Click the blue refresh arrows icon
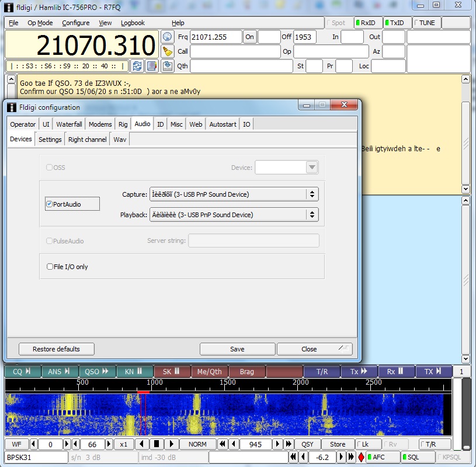This screenshot has width=476, height=467. coord(137,65)
